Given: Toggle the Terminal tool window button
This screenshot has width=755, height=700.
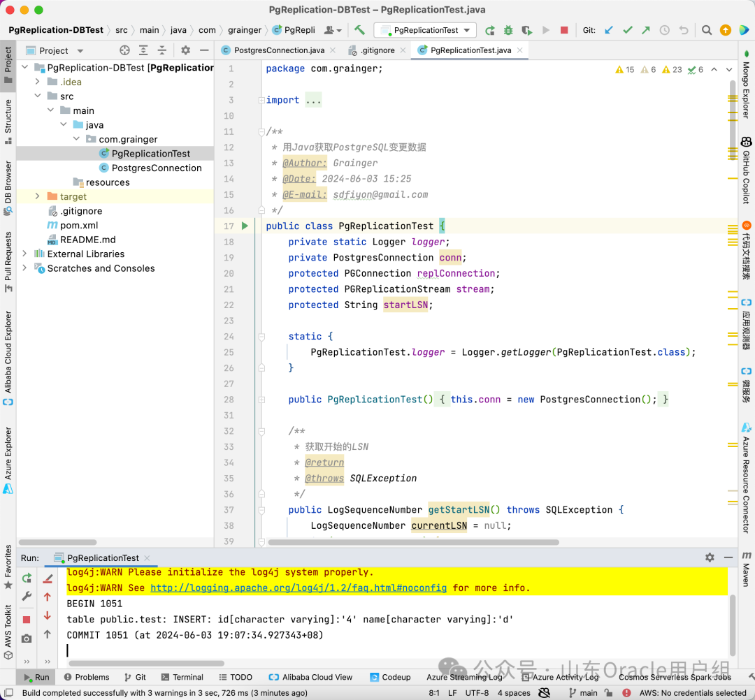Looking at the screenshot, I should click(x=182, y=677).
